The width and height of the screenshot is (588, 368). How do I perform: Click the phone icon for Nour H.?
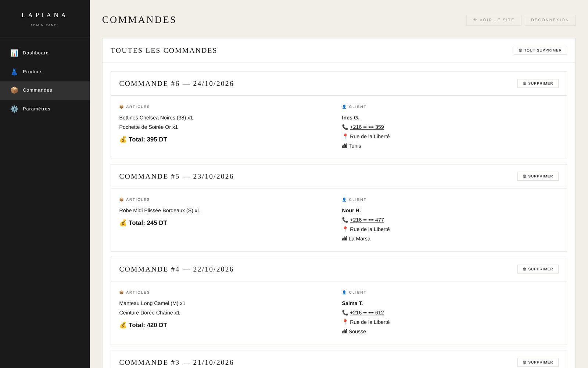coord(345,220)
